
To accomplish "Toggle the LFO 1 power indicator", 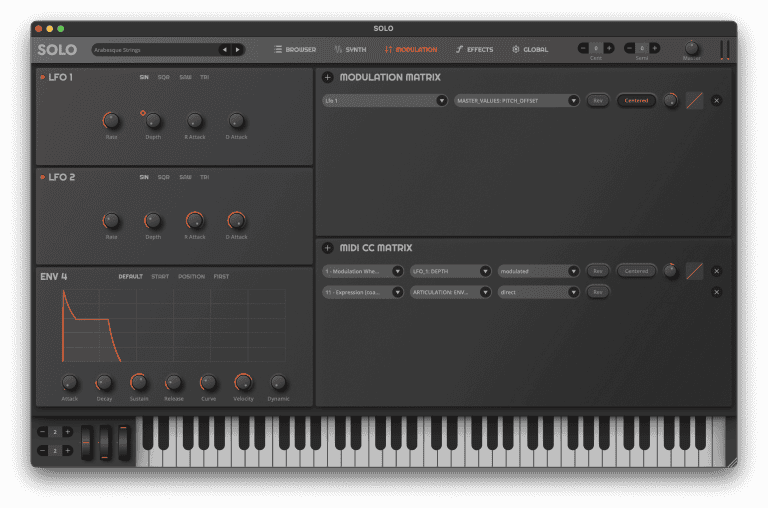I will [x=42, y=77].
